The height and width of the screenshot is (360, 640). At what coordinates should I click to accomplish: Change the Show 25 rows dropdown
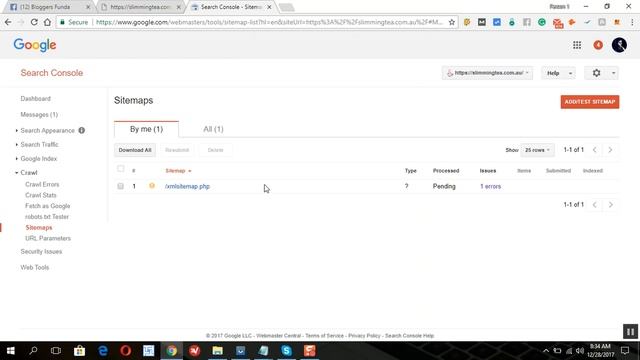(x=537, y=150)
